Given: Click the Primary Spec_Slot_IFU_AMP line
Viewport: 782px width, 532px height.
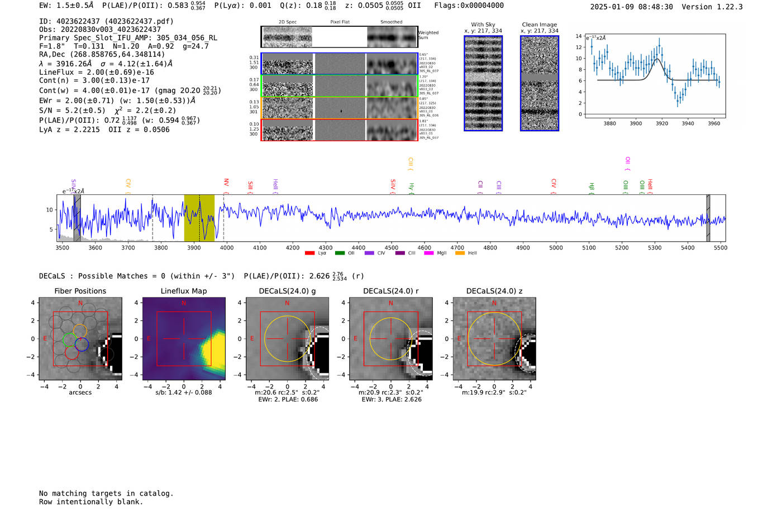Looking at the screenshot, I should pos(128,38).
